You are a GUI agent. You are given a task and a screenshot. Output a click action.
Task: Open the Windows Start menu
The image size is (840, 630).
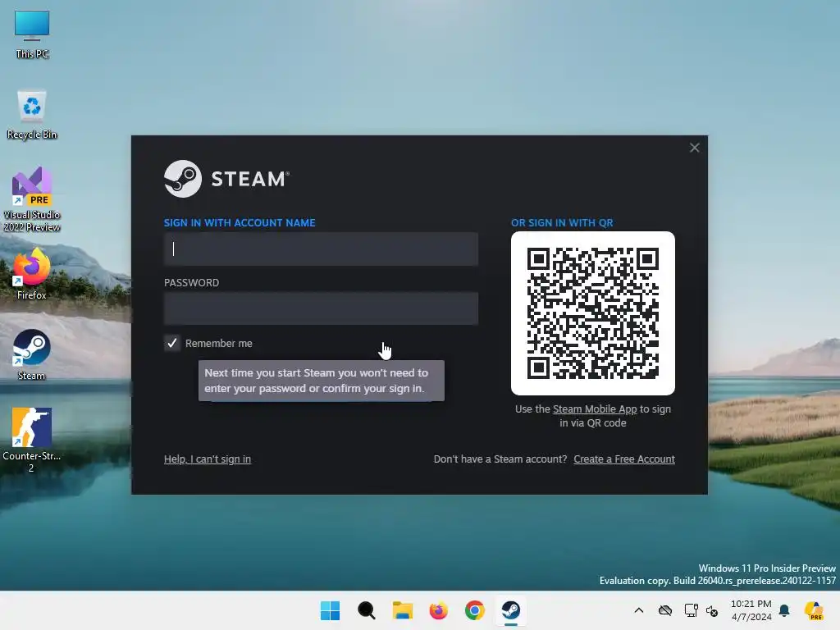click(x=330, y=610)
